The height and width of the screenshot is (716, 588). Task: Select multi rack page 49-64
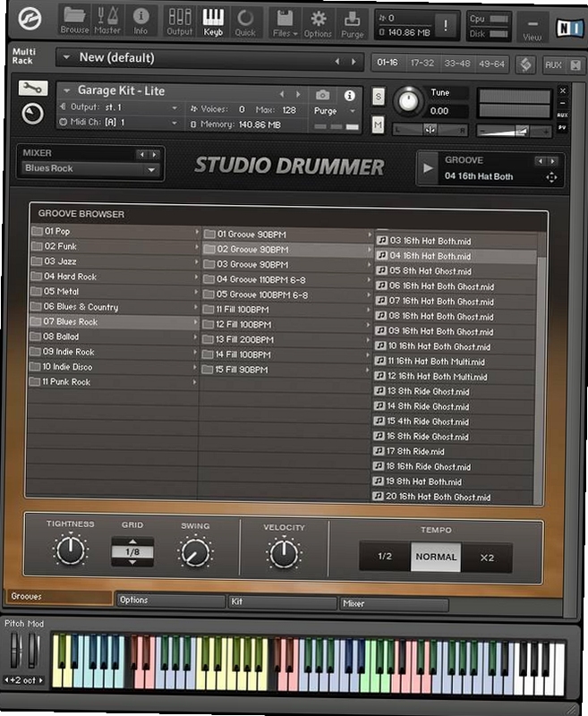(x=491, y=64)
